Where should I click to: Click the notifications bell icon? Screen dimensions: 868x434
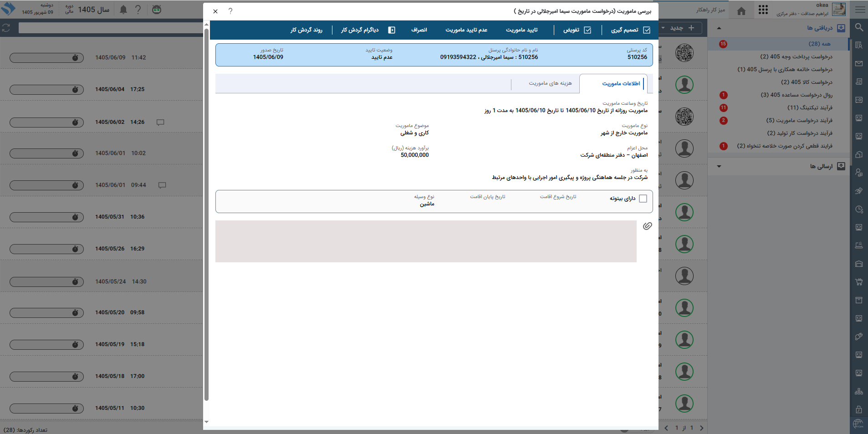[x=123, y=10]
